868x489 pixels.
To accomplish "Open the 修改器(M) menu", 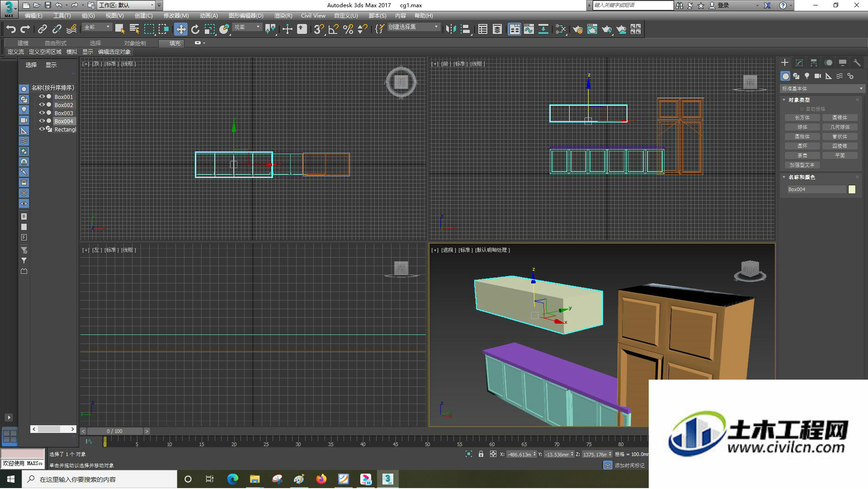I will coord(176,16).
